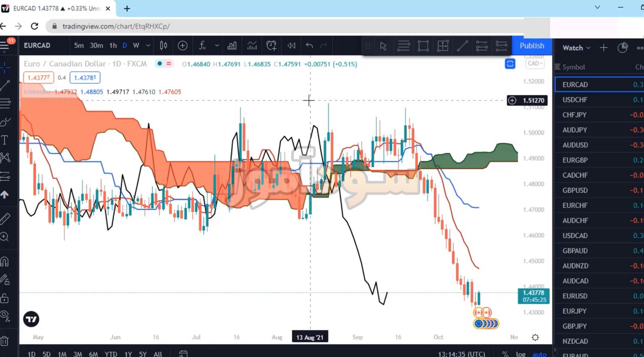Expand the timeframe interval dropdown
Screen dimensions: 644x357
click(x=148, y=46)
